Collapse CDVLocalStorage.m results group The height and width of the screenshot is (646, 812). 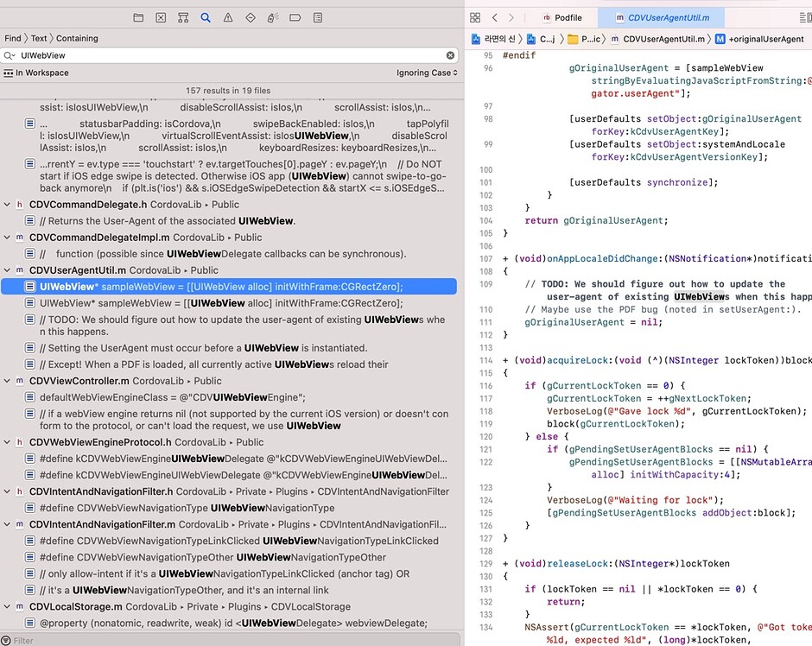[x=7, y=606]
